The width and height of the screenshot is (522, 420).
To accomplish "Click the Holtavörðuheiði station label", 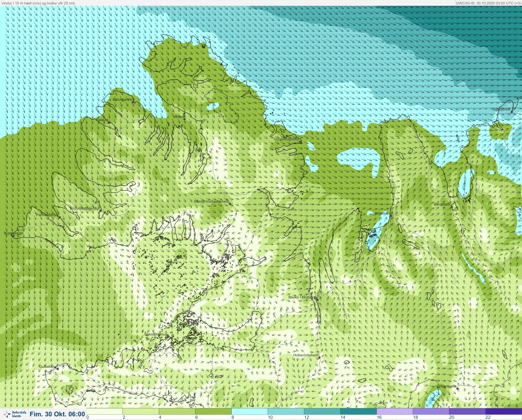I will (x=305, y=355).
